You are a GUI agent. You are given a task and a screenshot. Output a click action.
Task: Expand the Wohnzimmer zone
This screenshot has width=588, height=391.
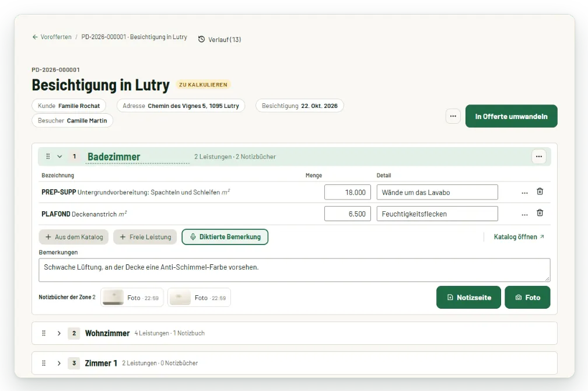pos(59,333)
